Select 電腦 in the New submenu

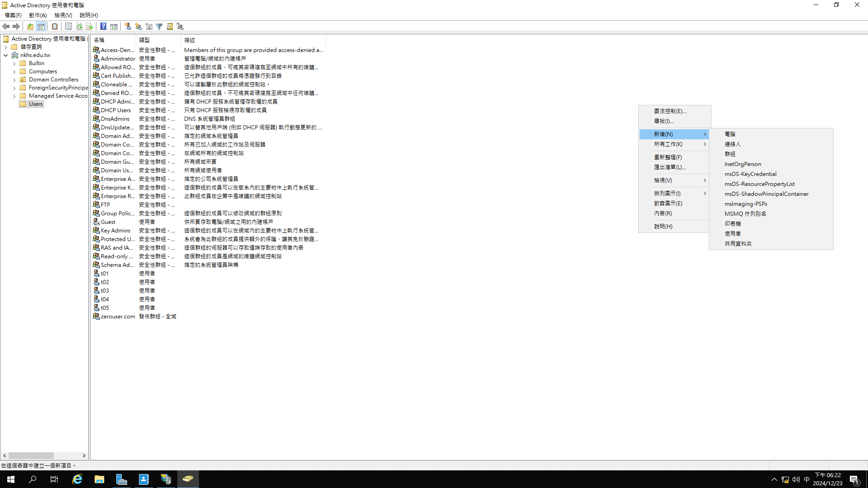pos(771,134)
